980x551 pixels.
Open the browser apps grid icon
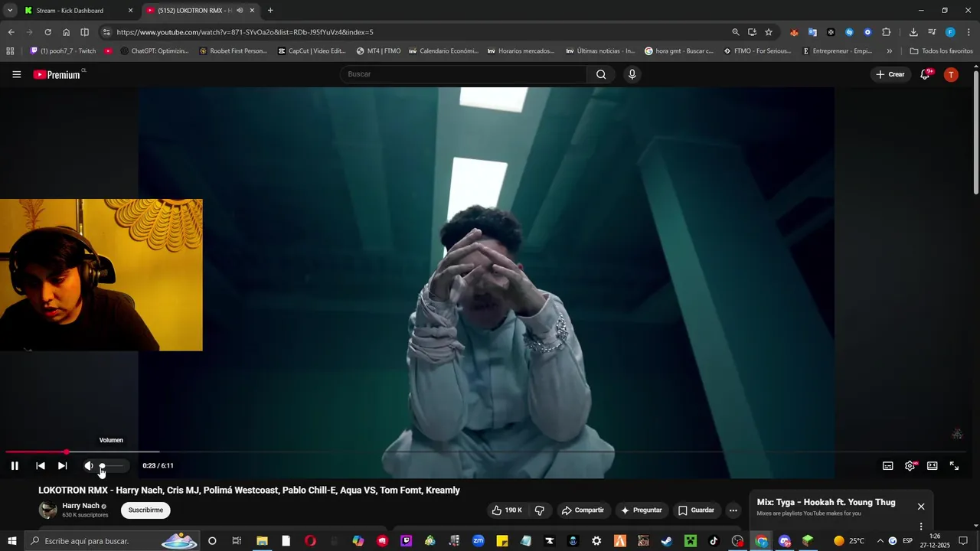[x=10, y=51]
